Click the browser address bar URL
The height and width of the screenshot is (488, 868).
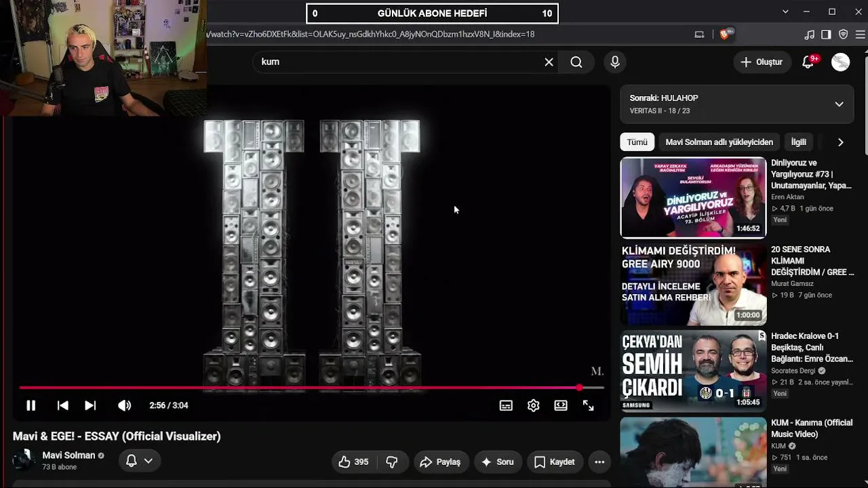coord(370,34)
